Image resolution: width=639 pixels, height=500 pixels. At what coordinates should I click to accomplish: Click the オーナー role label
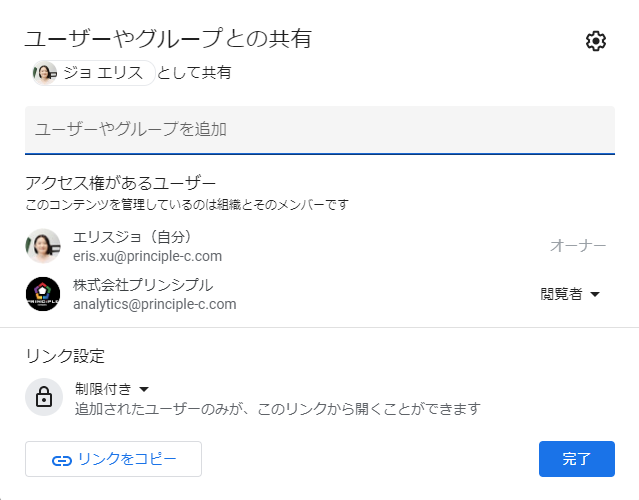pyautogui.click(x=578, y=246)
